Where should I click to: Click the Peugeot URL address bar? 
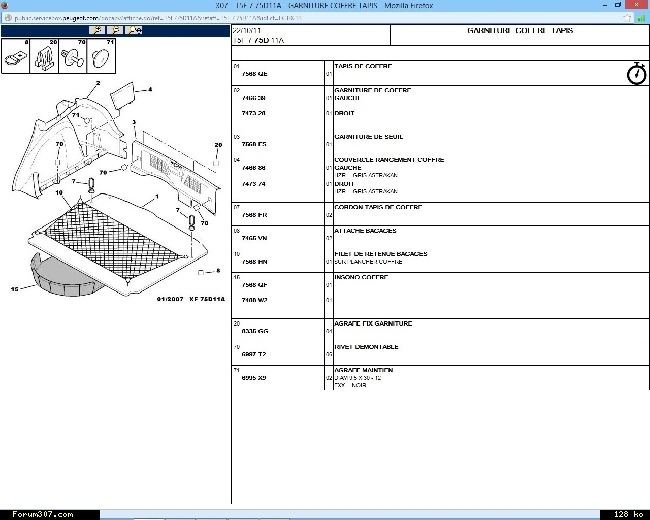click(315, 18)
